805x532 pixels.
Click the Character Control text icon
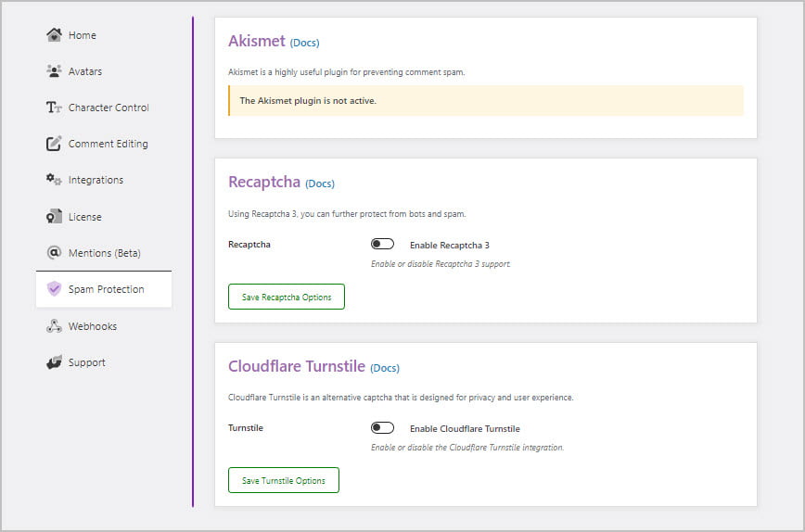pyautogui.click(x=54, y=108)
